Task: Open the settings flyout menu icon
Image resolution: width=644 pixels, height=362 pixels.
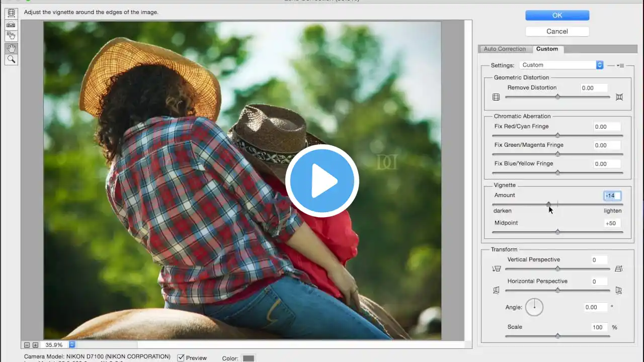Action: point(620,65)
